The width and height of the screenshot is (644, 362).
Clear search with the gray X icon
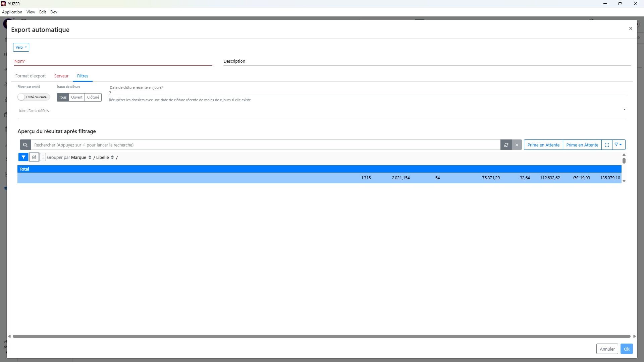click(517, 145)
